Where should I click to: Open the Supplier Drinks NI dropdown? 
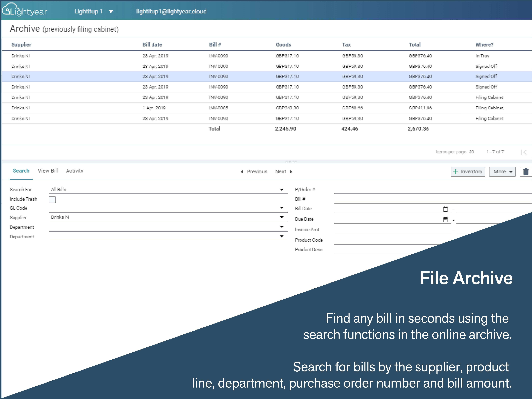pyautogui.click(x=282, y=217)
